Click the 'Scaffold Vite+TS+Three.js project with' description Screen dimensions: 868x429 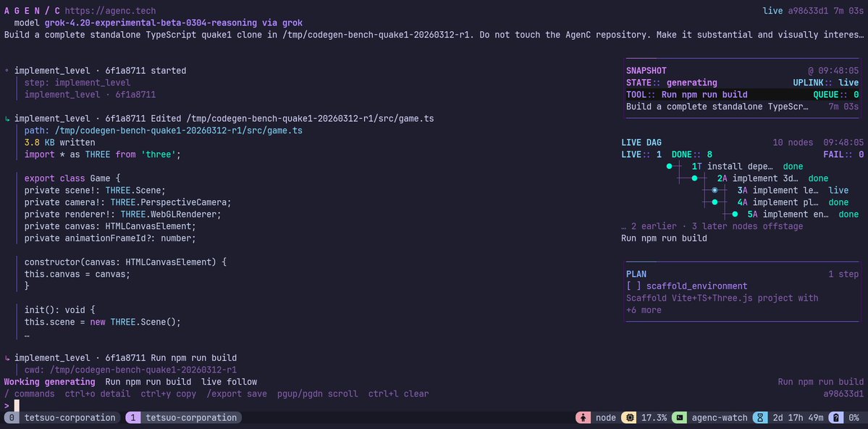point(722,298)
